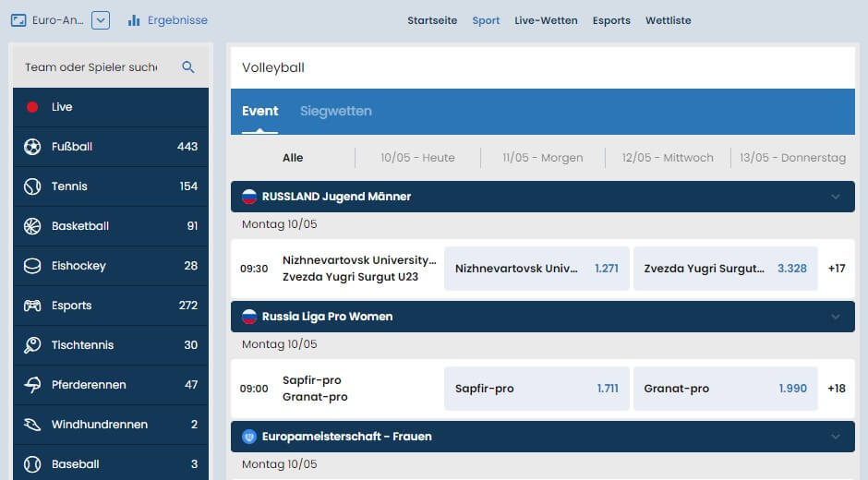Bet on Granat-pro at 1.990
This screenshot has width=868, height=480.
(x=725, y=389)
